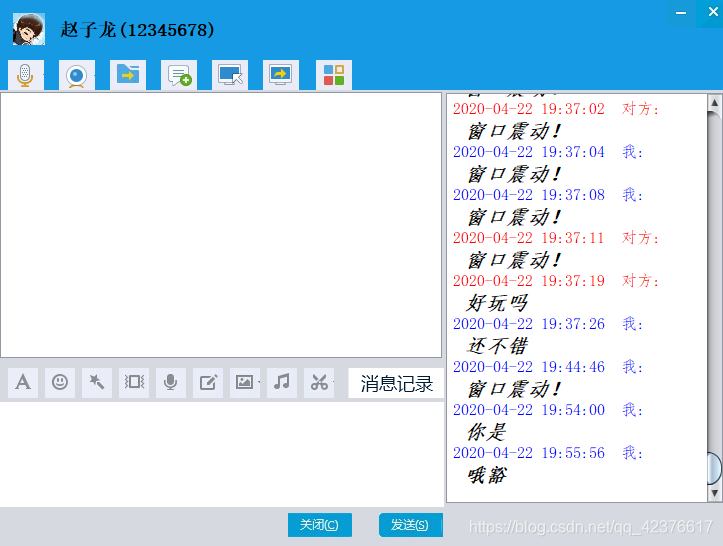
Task: Select history message 好玩吗
Action: [497, 303]
